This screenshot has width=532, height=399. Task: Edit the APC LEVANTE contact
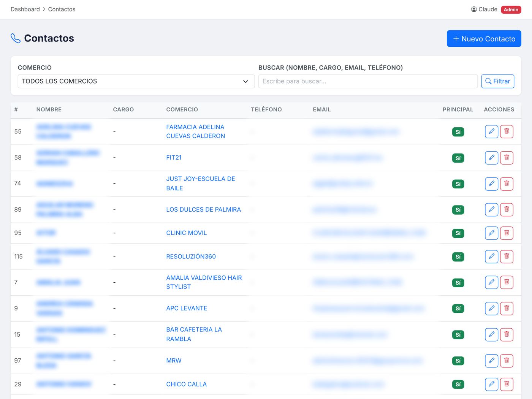point(491,308)
